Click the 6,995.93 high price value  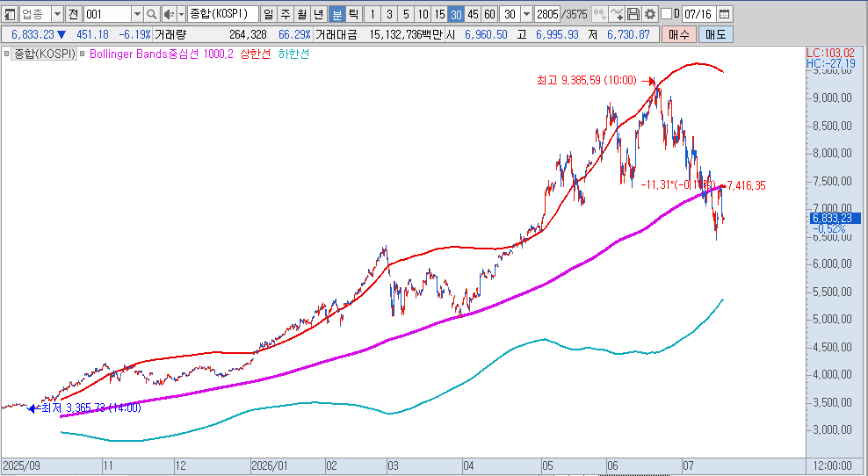557,34
